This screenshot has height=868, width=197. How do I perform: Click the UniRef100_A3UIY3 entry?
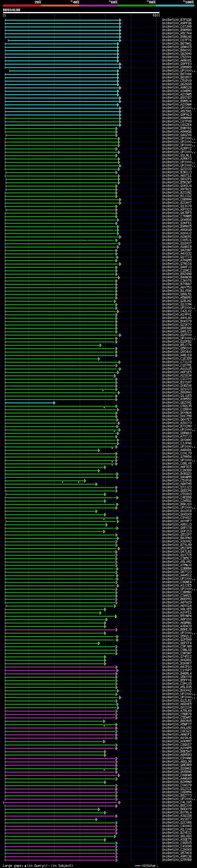177,422
